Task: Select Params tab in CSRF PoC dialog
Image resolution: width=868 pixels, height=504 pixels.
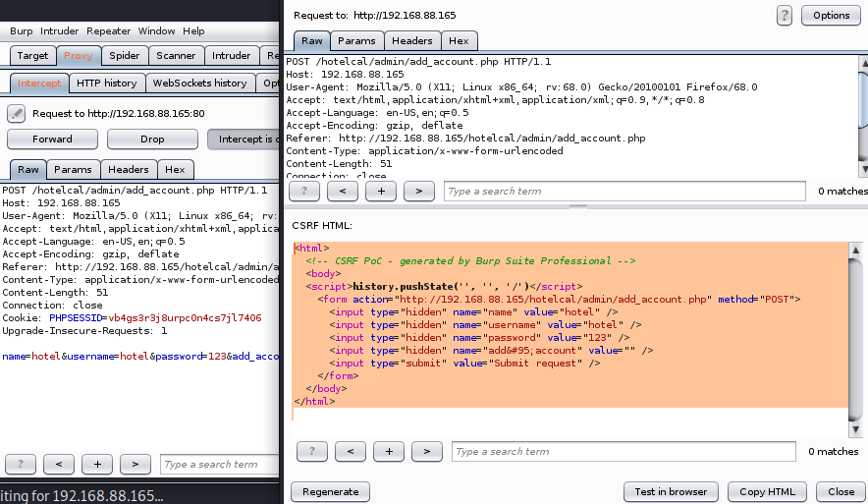Action: 356,41
